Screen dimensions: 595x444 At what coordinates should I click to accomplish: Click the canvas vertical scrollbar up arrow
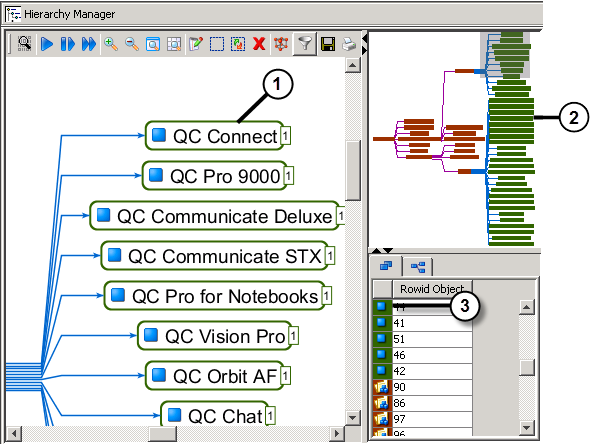coord(353,65)
